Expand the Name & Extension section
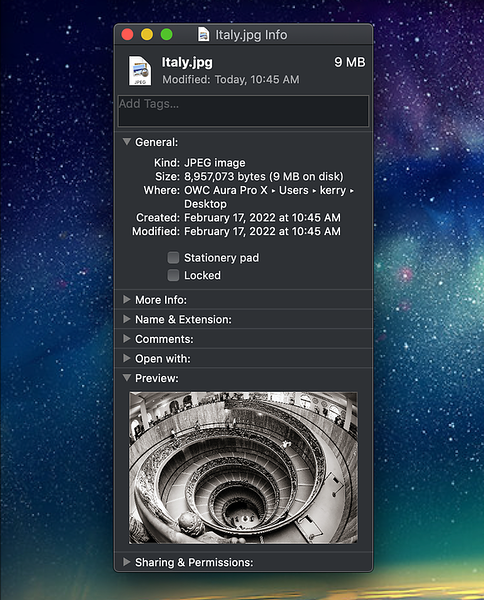The width and height of the screenshot is (484, 600). pos(127,319)
